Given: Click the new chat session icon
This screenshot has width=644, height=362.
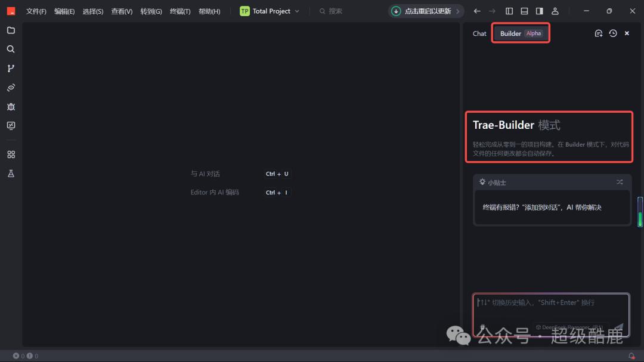Looking at the screenshot, I should [x=599, y=33].
